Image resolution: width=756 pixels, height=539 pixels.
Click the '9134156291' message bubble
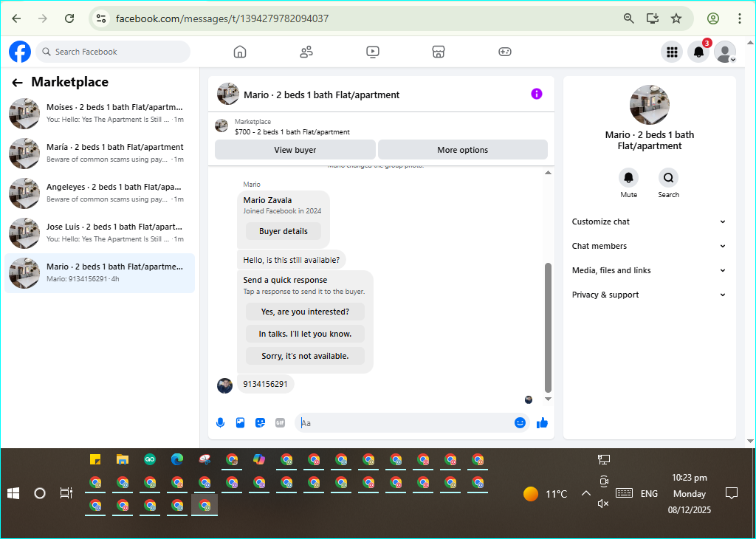[265, 384]
